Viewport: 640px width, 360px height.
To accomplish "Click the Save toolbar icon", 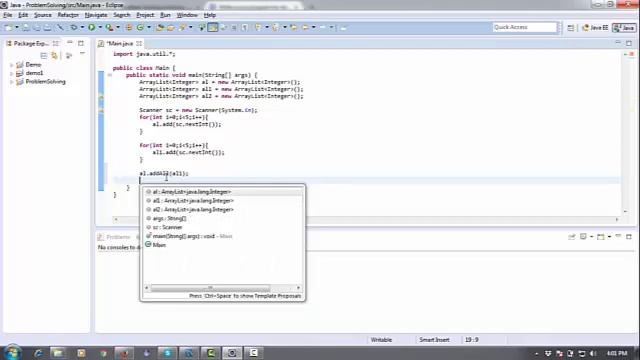I will (x=27, y=27).
